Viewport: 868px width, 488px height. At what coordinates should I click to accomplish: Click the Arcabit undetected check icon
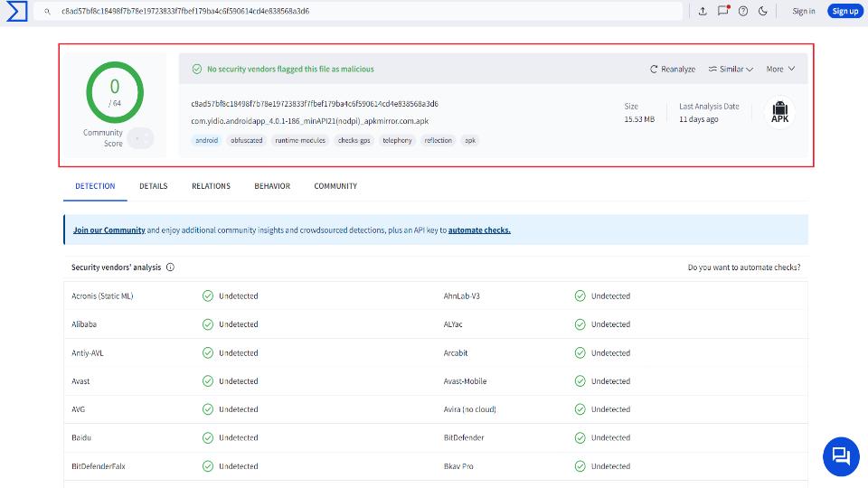(x=580, y=352)
